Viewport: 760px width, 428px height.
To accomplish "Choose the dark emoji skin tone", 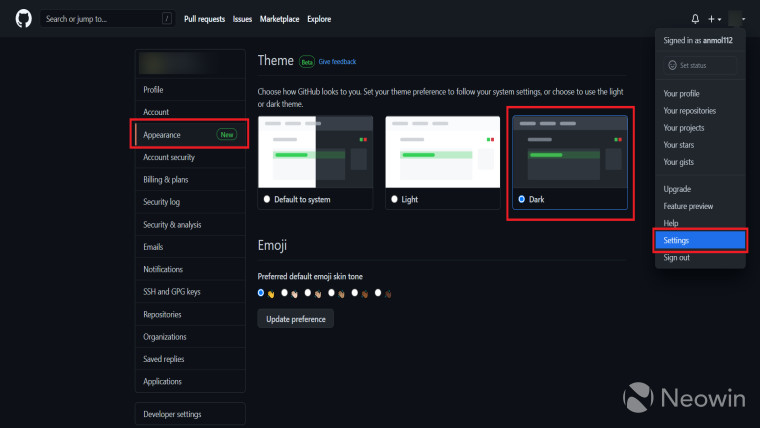I will 378,293.
